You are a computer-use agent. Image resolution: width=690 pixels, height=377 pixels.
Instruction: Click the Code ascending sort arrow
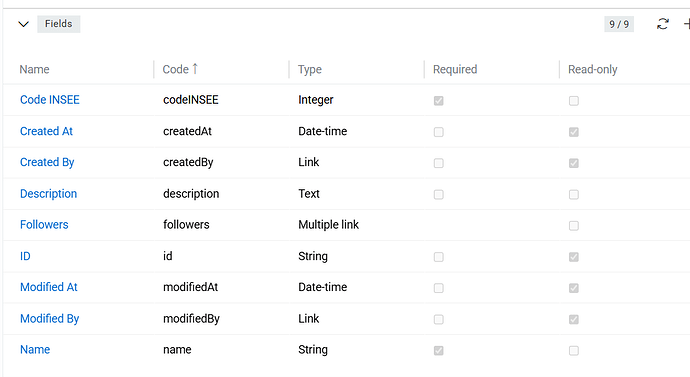point(195,69)
